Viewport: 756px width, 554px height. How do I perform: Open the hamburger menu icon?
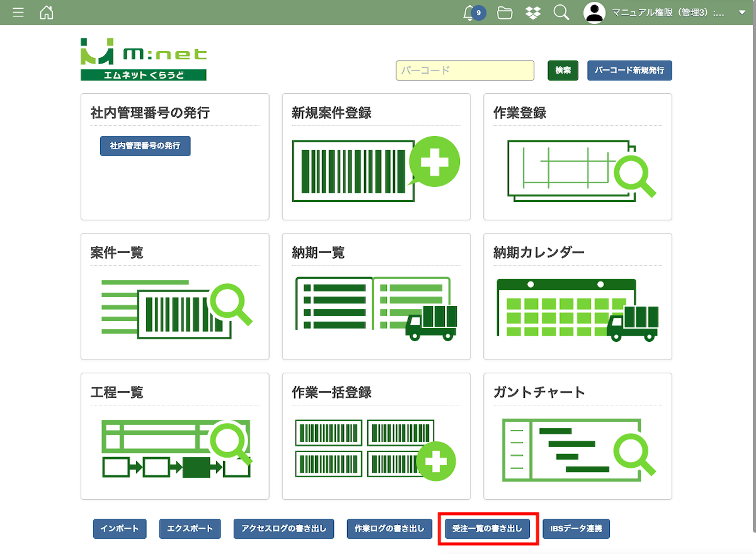(x=18, y=13)
